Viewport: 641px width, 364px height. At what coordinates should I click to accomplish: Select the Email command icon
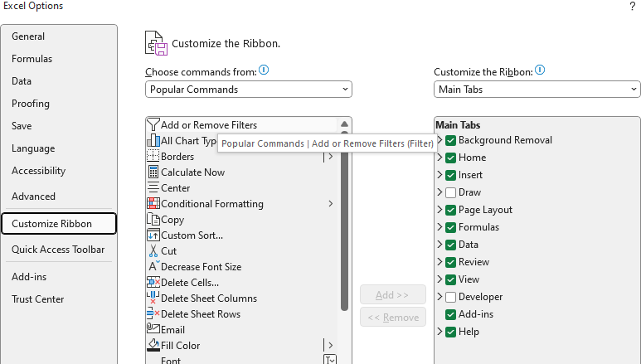pos(153,328)
